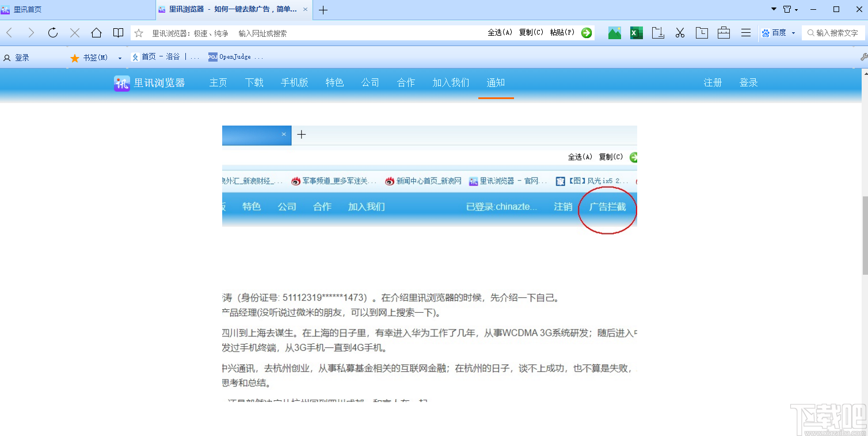Go back to the previous page

[9, 33]
